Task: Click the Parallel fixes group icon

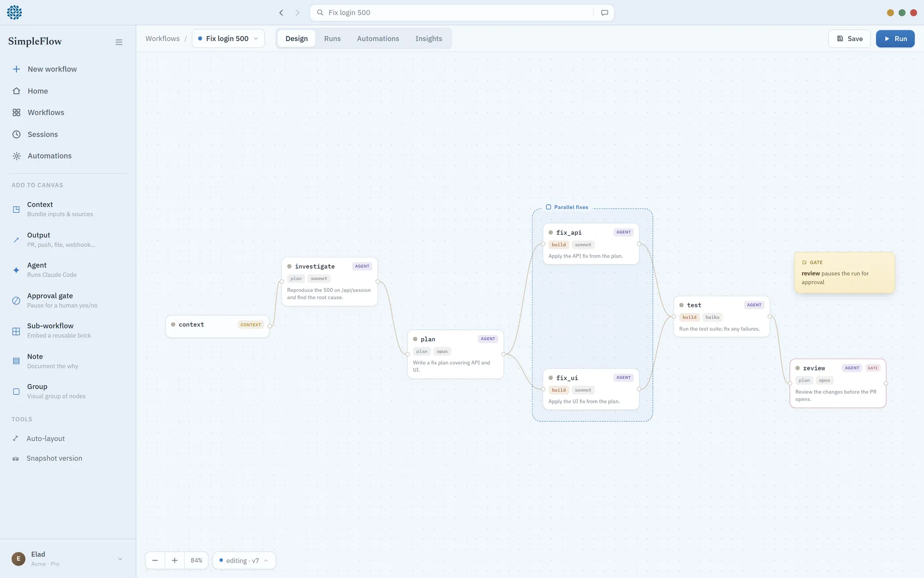Action: (x=548, y=207)
